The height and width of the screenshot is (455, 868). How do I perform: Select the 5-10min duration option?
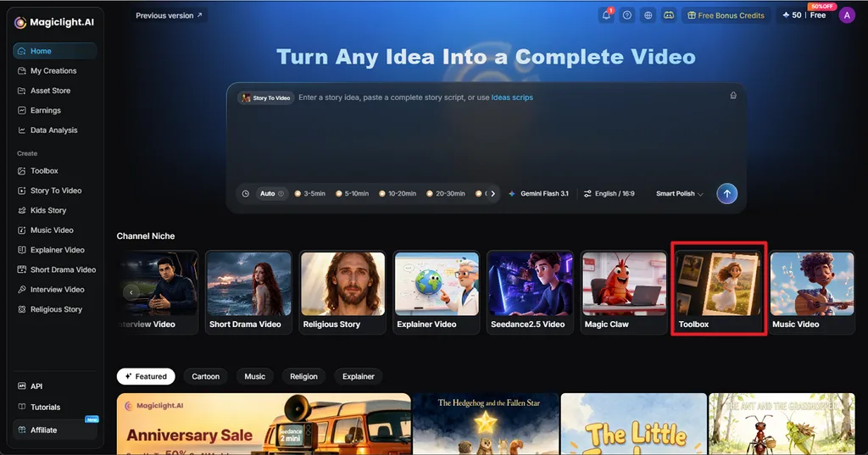coord(352,194)
